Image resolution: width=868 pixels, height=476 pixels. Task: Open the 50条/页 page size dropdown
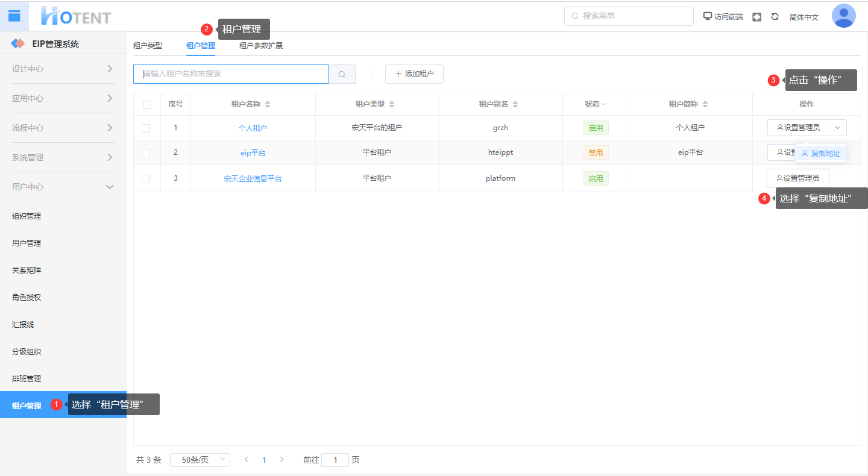click(200, 460)
